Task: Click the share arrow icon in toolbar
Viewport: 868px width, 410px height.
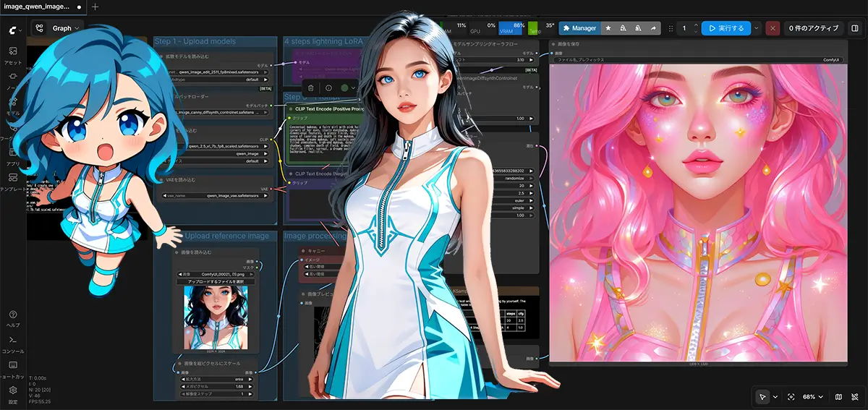Action: (x=653, y=28)
